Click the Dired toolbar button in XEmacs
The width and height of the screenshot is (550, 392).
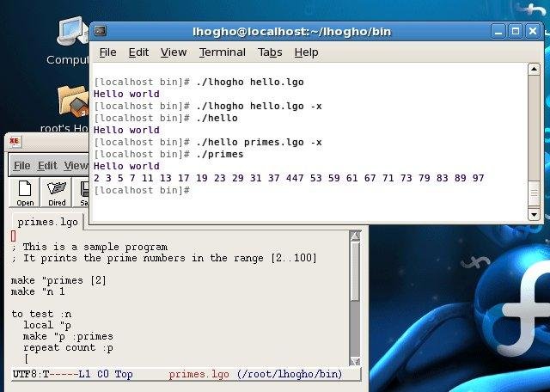57,193
